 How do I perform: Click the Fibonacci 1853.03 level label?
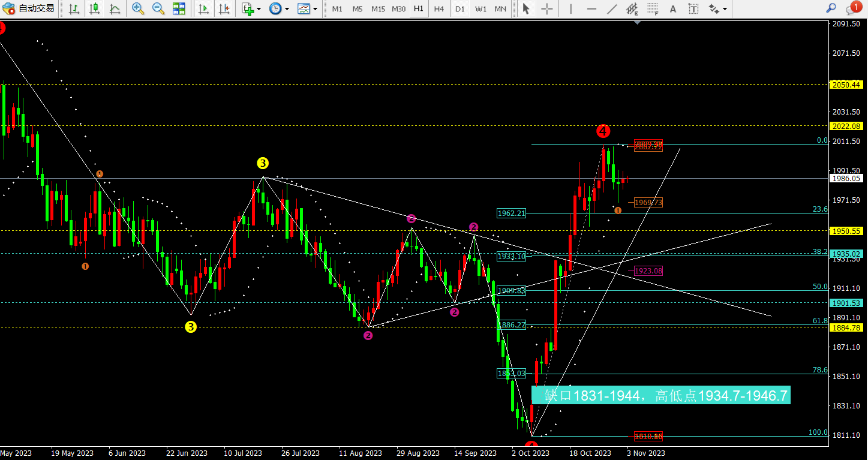point(511,374)
